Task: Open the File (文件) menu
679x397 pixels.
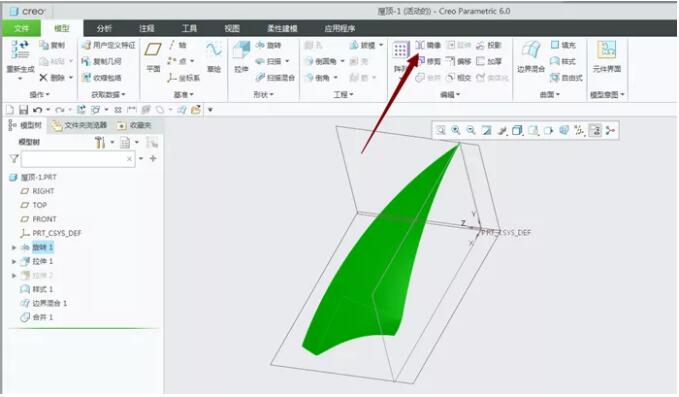Action: tap(21, 28)
